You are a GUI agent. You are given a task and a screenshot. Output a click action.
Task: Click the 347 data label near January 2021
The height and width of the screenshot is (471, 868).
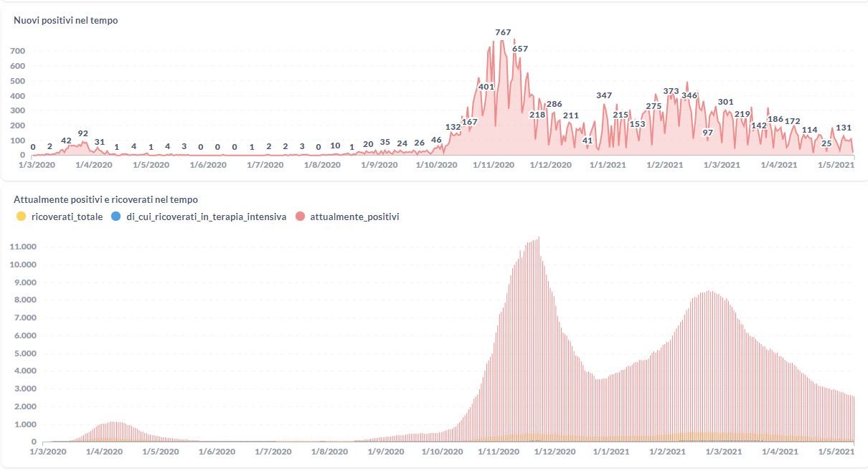604,95
